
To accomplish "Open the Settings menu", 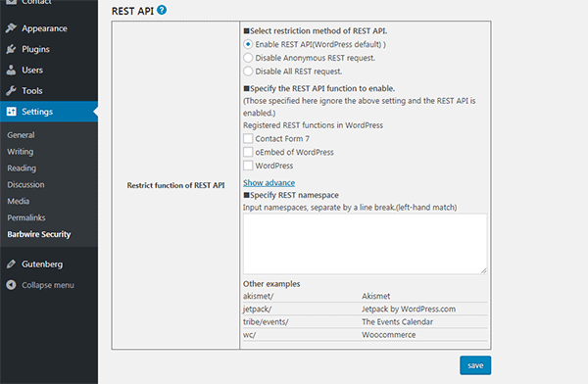I will tap(49, 112).
